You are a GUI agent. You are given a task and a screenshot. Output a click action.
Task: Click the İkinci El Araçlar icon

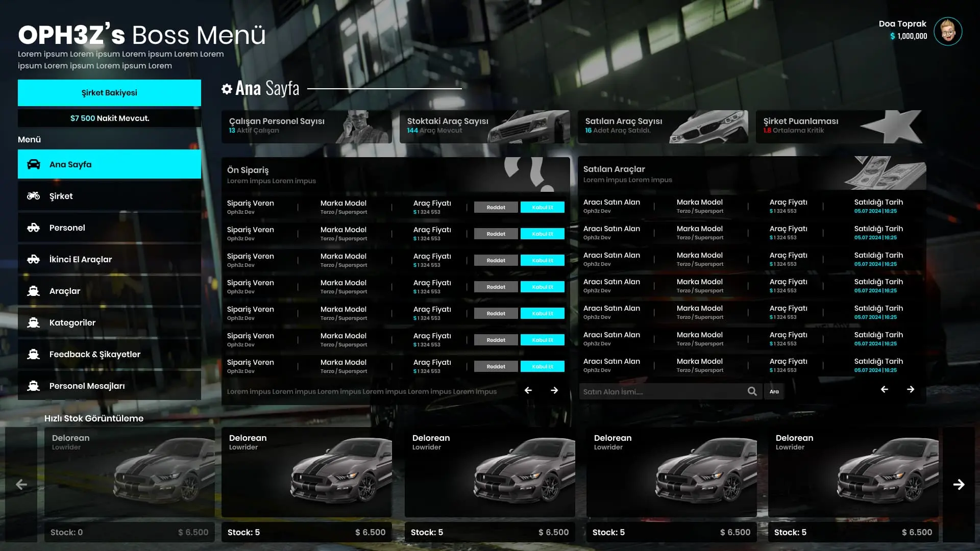click(x=33, y=259)
